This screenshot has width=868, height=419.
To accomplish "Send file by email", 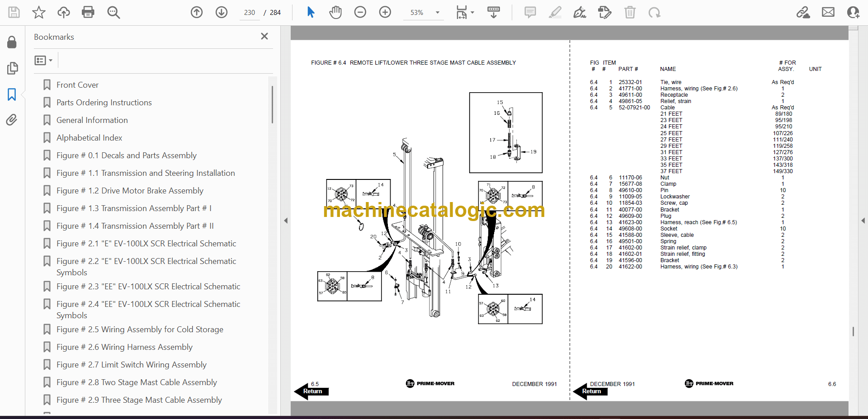I will pyautogui.click(x=828, y=12).
